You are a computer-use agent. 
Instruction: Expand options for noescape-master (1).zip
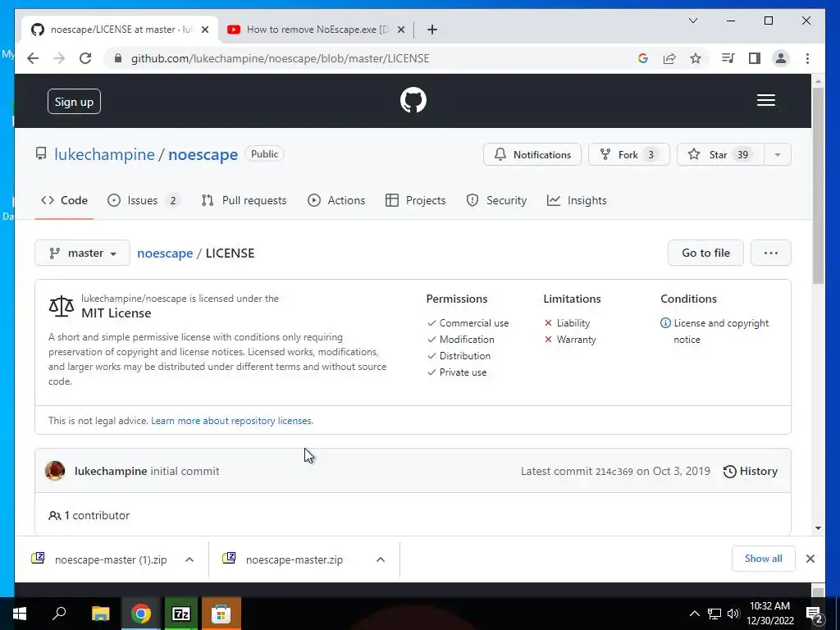click(189, 559)
